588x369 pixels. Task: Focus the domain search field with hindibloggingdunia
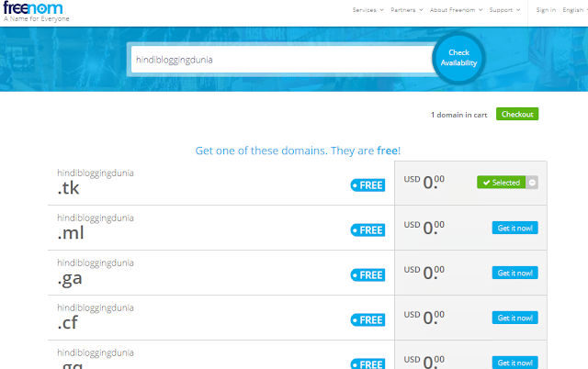click(281, 60)
